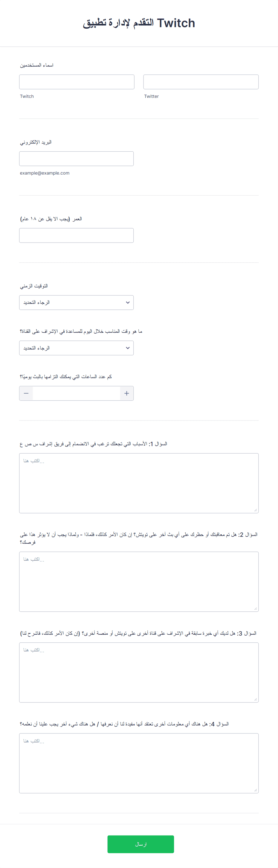Click resize handle of Question 4 textarea
278x868 pixels.
(x=255, y=790)
